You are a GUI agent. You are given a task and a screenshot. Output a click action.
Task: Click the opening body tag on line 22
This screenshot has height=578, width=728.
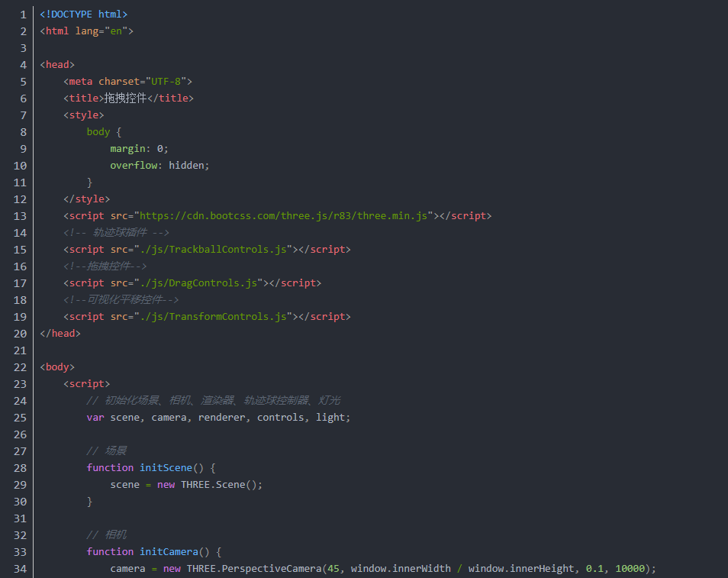(x=57, y=367)
